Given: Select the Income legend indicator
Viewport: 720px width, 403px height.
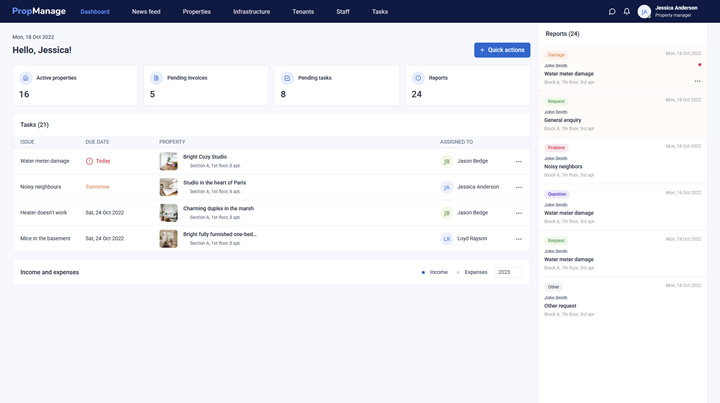Looking at the screenshot, I should [423, 272].
